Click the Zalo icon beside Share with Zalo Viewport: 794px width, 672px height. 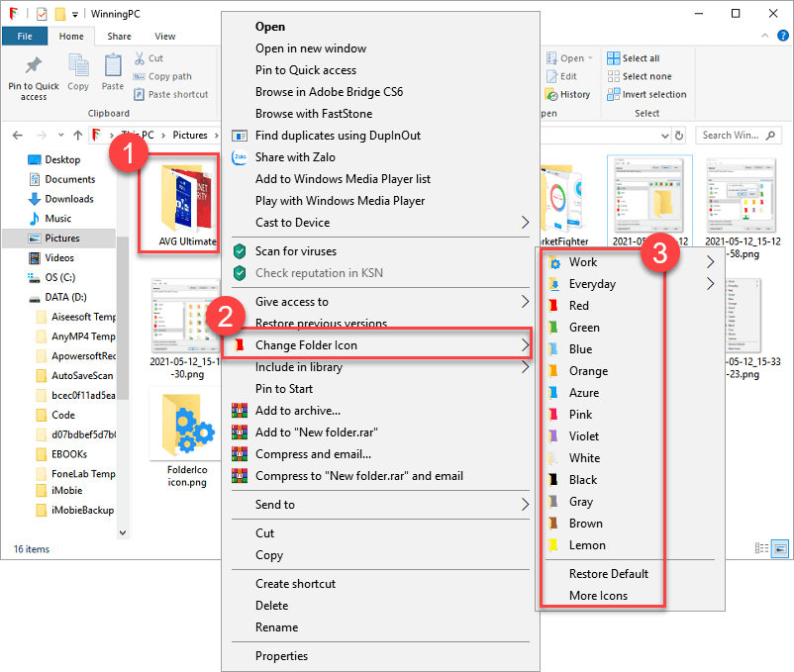point(239,157)
